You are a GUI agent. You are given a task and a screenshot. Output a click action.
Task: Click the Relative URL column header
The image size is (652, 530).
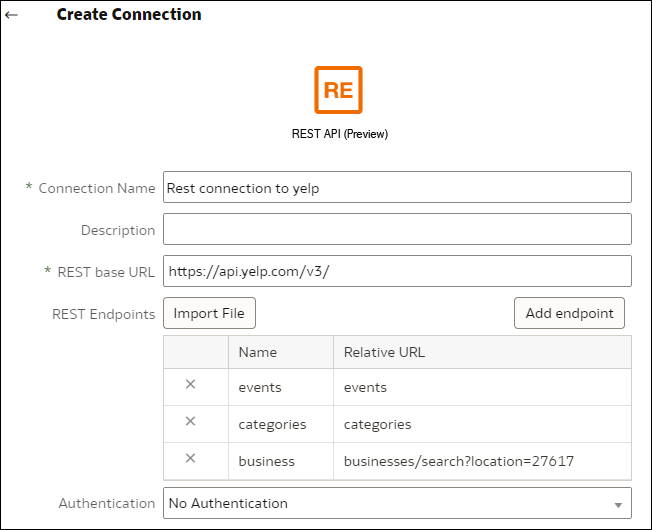(x=384, y=352)
